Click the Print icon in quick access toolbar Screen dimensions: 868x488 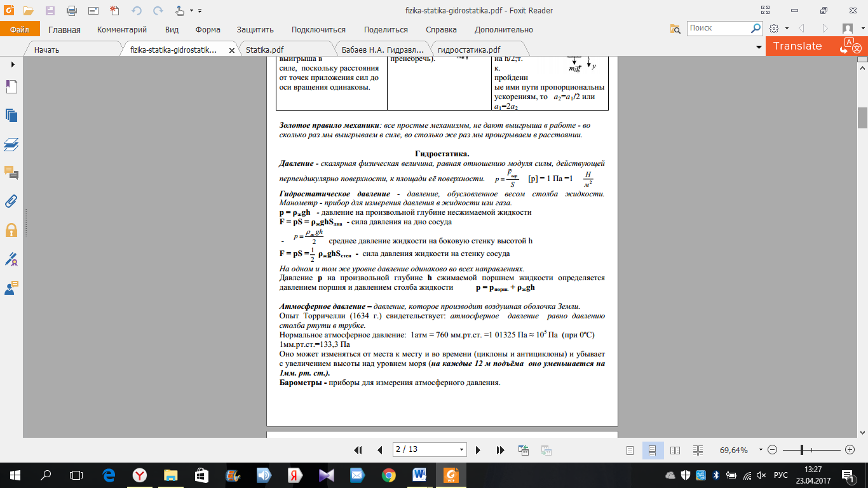[72, 11]
